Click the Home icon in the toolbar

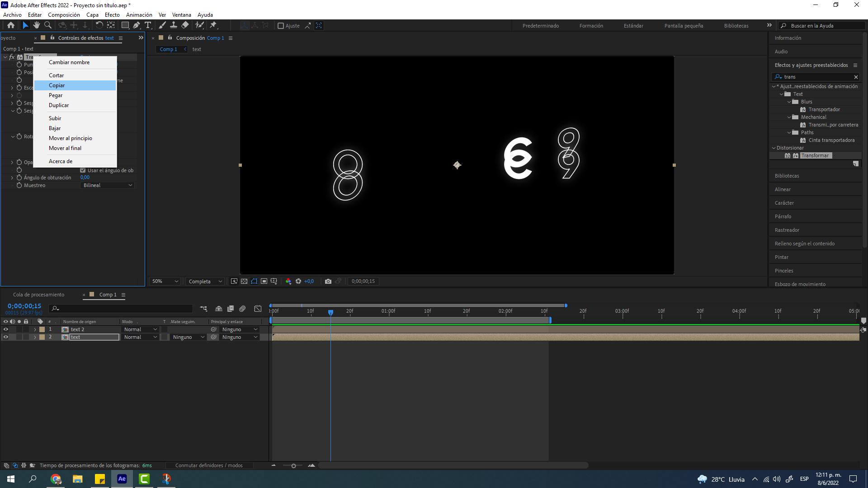[11, 25]
